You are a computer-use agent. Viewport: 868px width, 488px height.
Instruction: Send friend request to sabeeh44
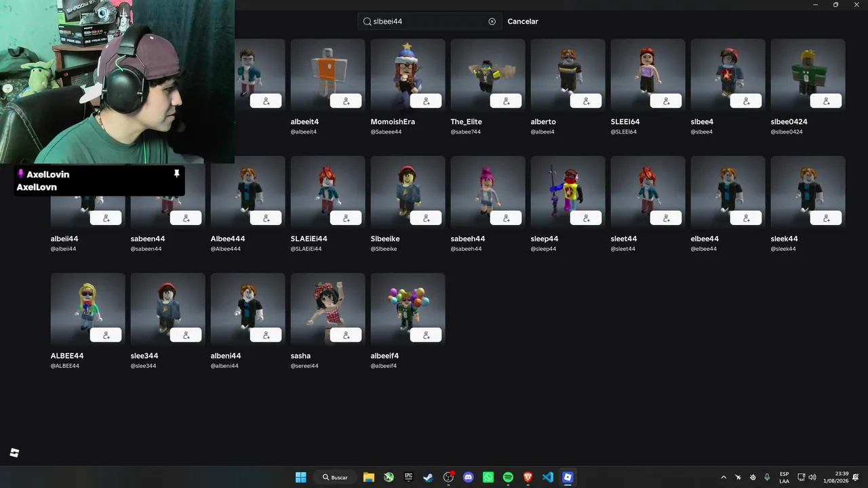click(x=507, y=218)
